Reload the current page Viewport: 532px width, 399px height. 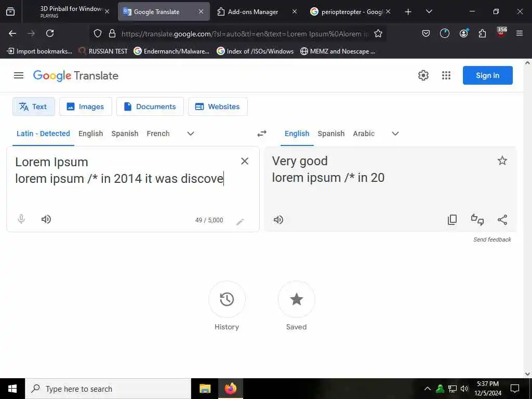[x=50, y=33]
